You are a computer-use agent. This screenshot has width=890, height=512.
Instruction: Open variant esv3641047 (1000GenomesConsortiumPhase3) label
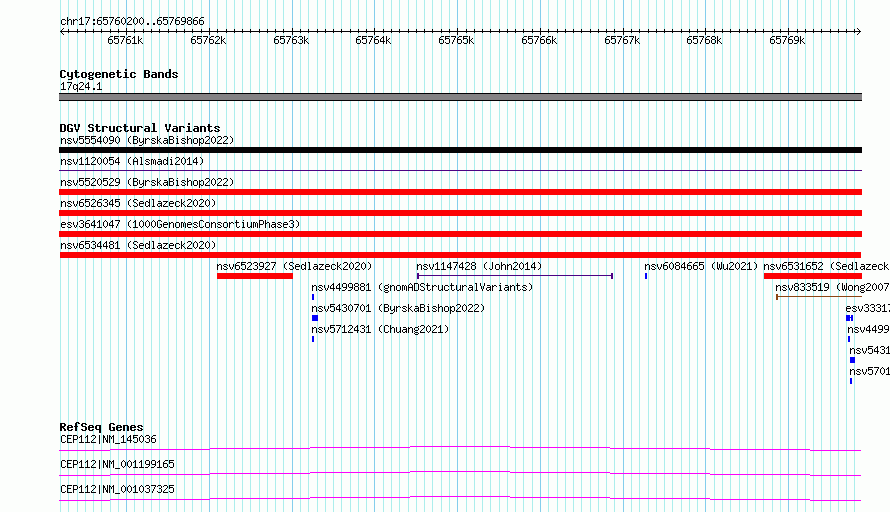180,224
